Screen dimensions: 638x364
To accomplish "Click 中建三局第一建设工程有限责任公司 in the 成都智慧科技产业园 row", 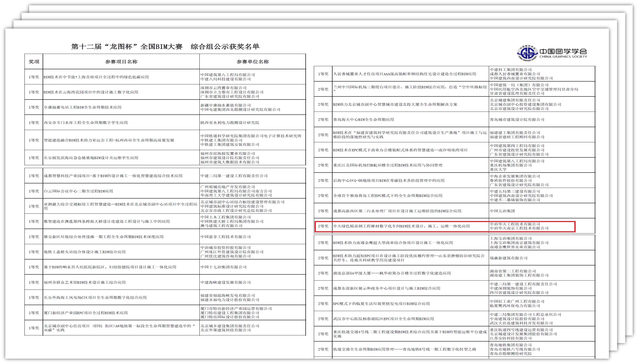I will [x=253, y=176].
